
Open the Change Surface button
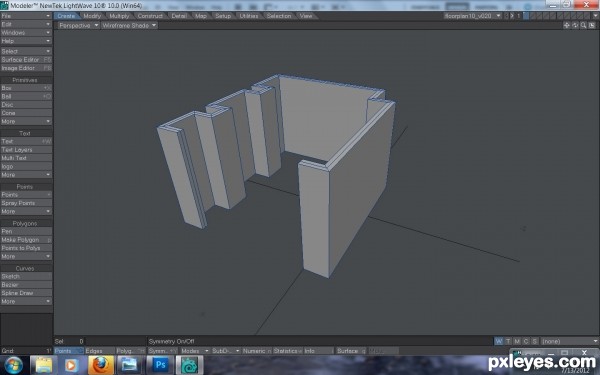tap(351, 351)
